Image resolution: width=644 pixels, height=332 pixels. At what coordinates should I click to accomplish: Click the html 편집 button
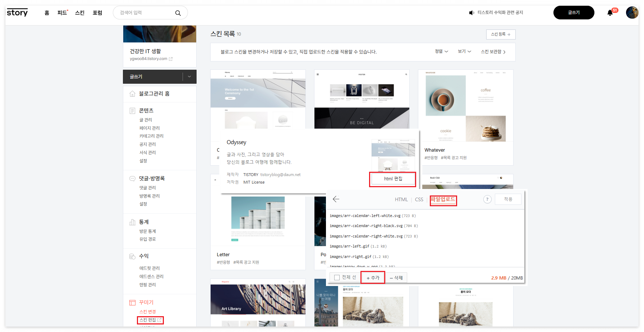(x=393, y=179)
